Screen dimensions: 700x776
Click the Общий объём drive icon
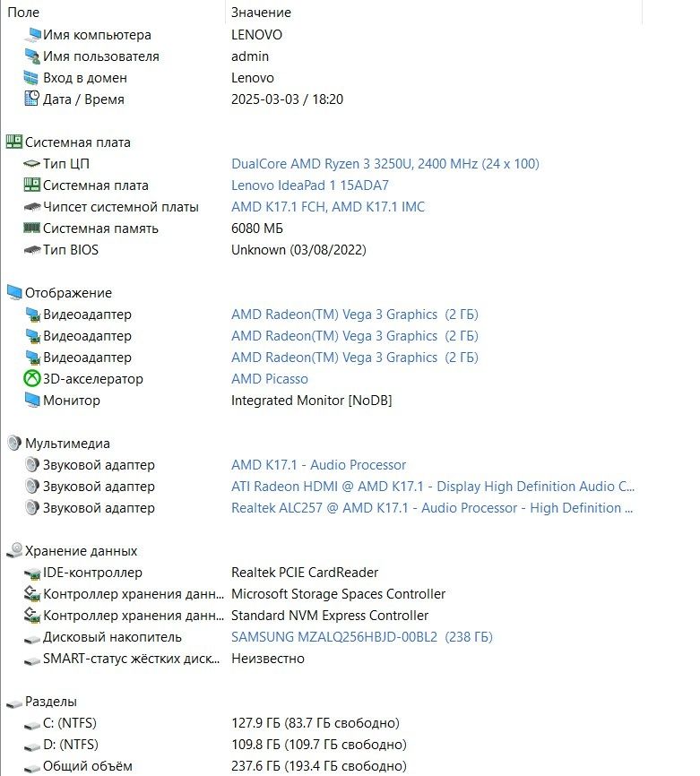point(32,768)
